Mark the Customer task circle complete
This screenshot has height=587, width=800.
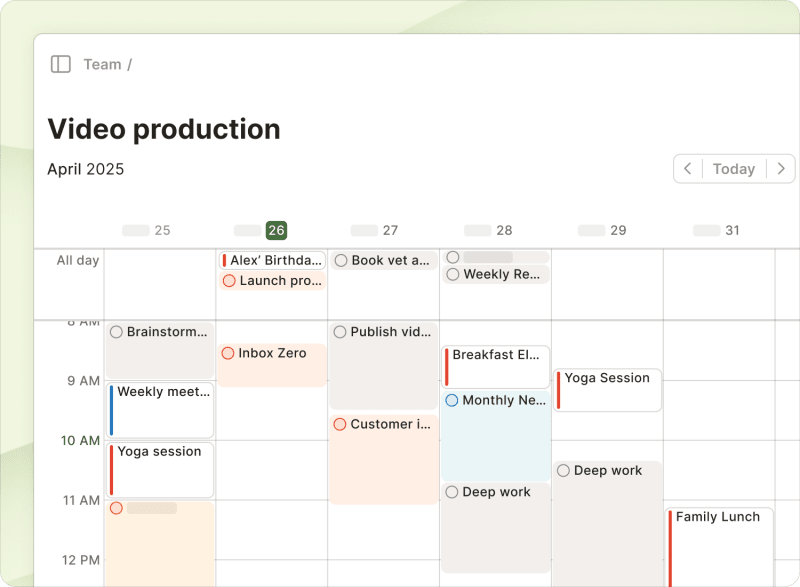[x=340, y=423]
